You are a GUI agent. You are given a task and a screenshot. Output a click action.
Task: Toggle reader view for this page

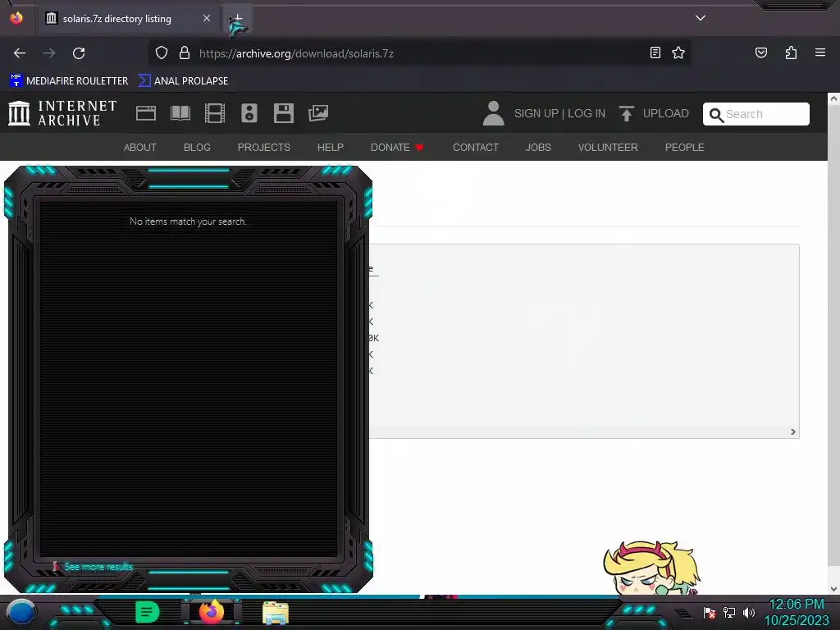point(655,52)
